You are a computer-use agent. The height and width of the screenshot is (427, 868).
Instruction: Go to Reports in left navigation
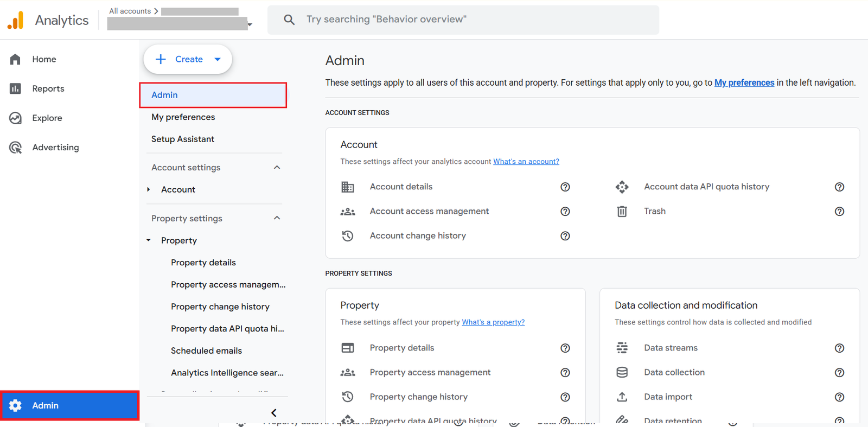[48, 88]
